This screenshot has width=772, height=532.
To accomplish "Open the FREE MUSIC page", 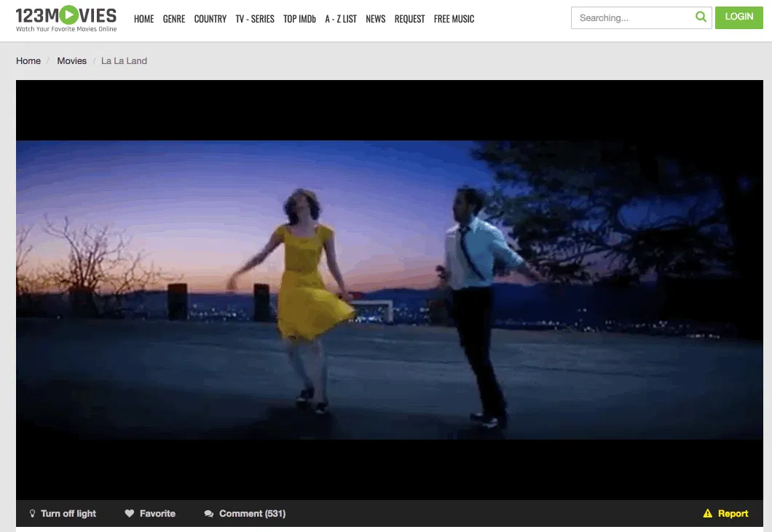I will tap(454, 19).
